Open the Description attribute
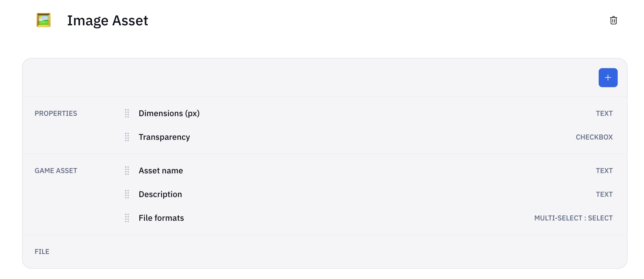Image resolution: width=644 pixels, height=279 pixels. point(160,194)
